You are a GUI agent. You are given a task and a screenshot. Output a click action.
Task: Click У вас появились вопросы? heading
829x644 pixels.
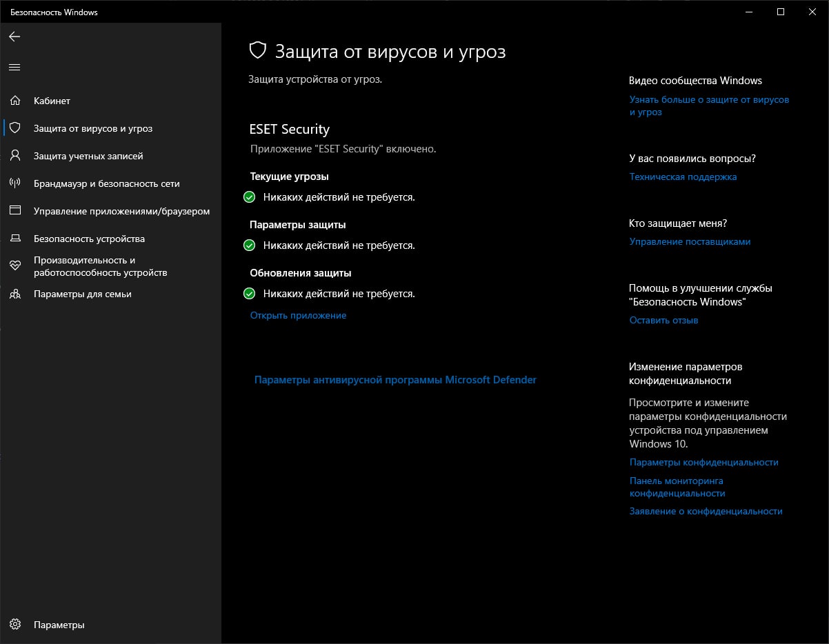692,159
